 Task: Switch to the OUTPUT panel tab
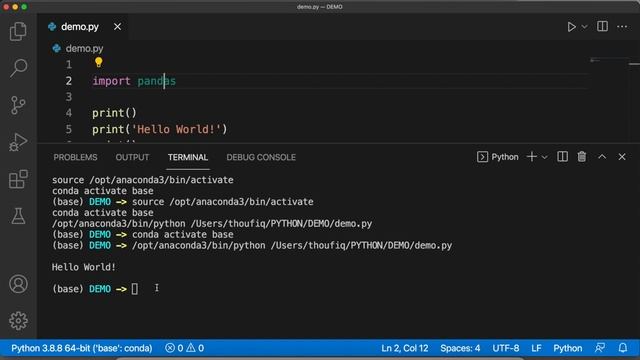(132, 158)
